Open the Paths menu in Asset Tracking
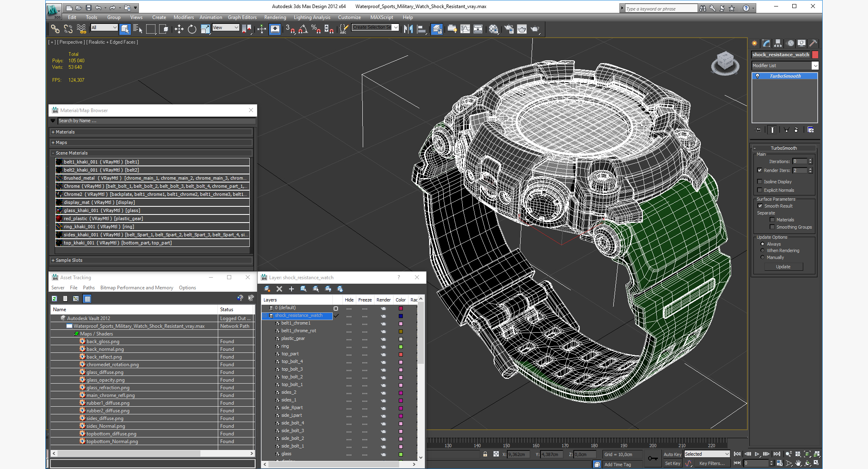 (x=89, y=287)
